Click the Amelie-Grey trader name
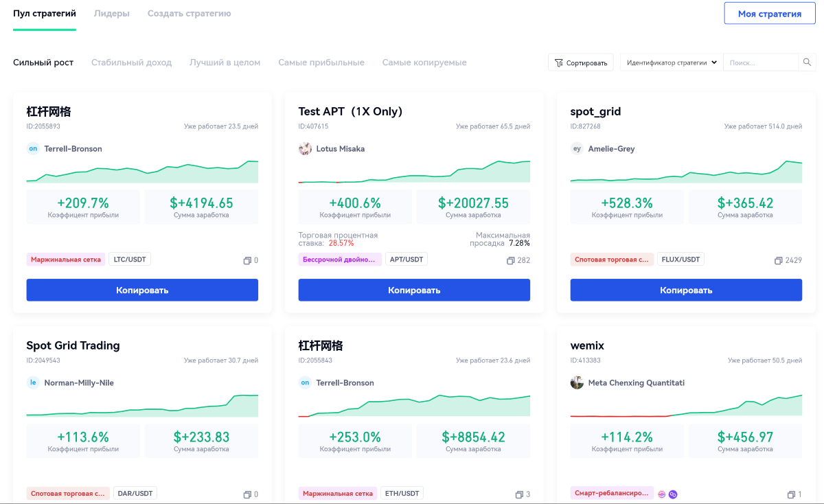This screenshot has width=824, height=504. coord(611,148)
